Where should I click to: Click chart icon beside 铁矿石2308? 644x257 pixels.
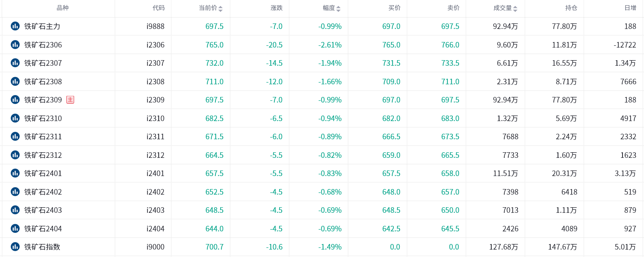(15, 82)
